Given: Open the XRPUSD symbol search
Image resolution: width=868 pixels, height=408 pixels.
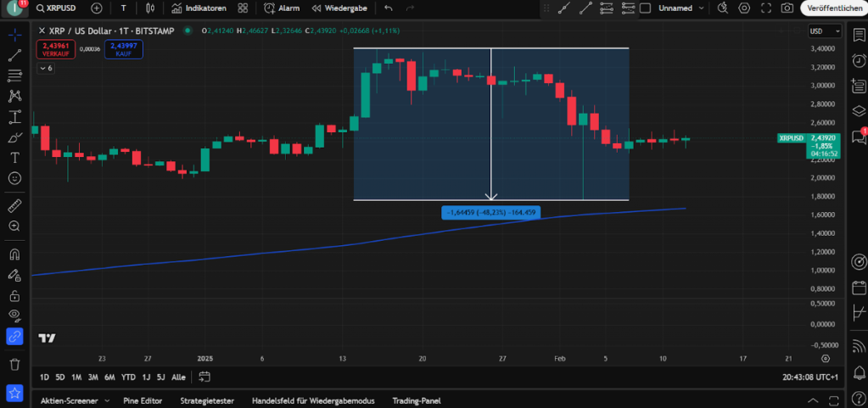Looking at the screenshot, I should coord(56,8).
